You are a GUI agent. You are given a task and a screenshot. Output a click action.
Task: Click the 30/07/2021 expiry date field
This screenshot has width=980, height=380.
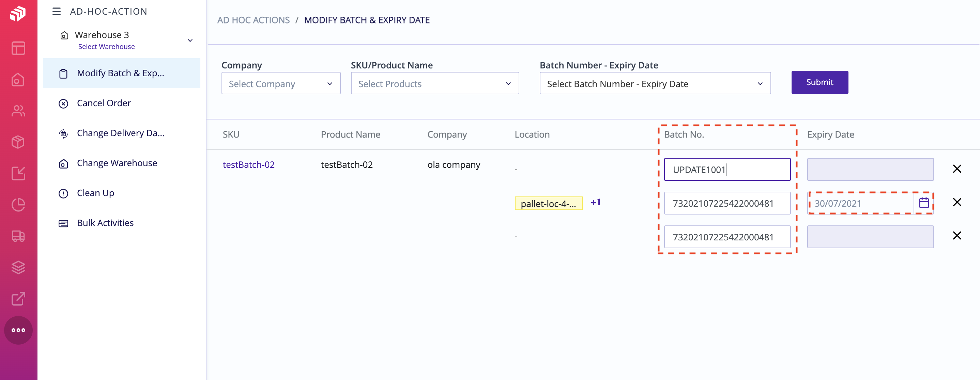(861, 203)
